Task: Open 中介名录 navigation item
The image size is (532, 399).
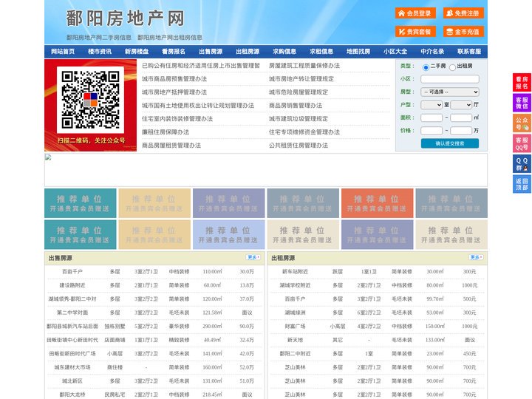Action: [x=432, y=52]
